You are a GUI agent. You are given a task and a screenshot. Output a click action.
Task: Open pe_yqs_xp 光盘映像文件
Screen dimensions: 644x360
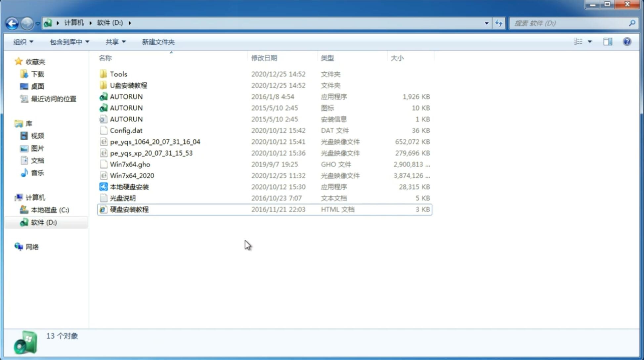point(151,153)
